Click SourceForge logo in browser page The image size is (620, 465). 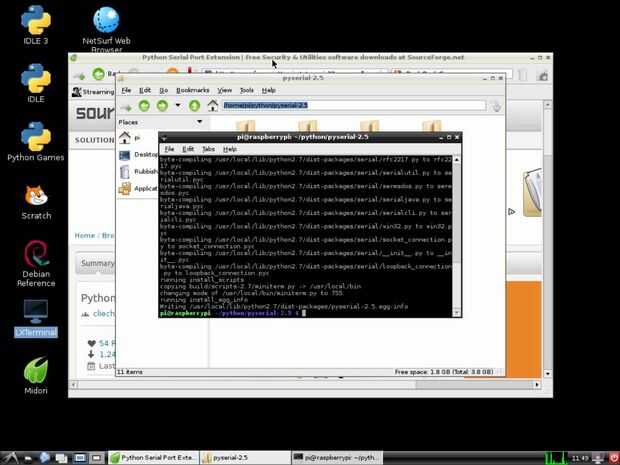(95, 113)
